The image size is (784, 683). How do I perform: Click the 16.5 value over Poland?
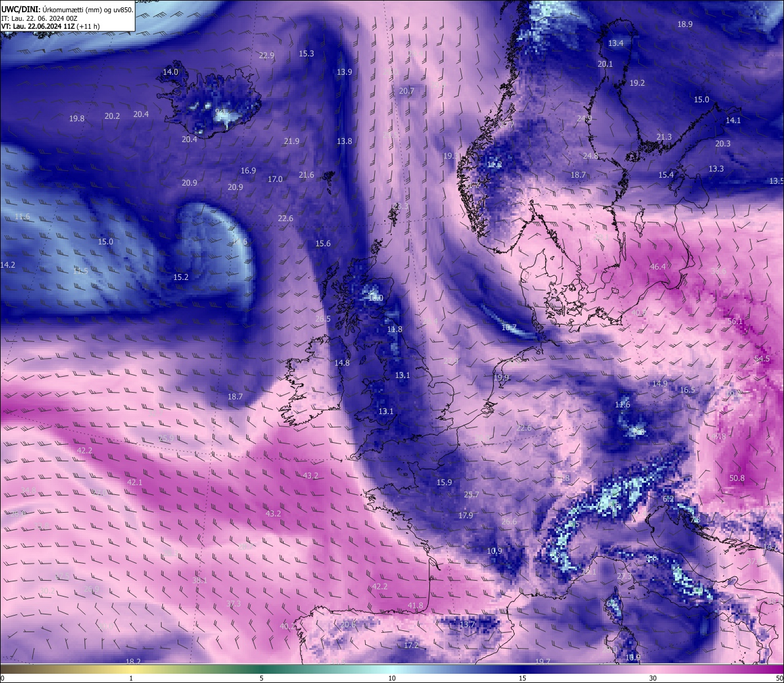point(687,390)
